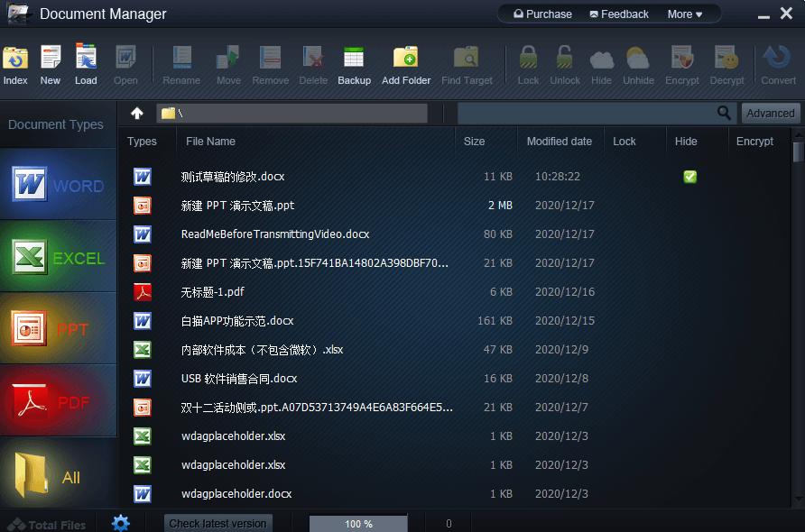Click the Add Folder icon
The width and height of the screenshot is (805, 532).
(x=406, y=61)
